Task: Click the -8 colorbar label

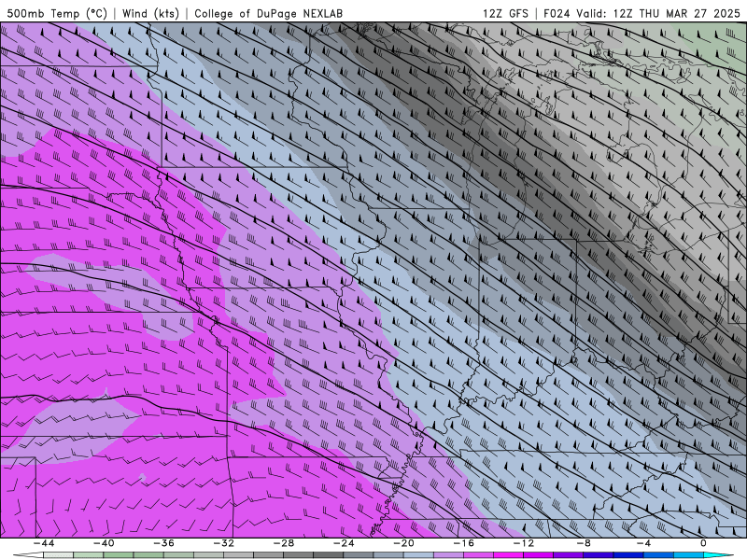Action: [585, 543]
